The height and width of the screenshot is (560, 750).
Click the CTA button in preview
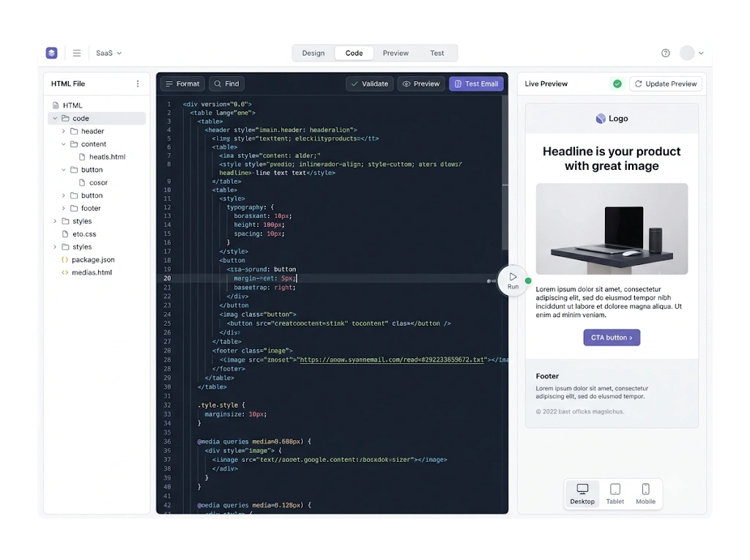pos(612,337)
